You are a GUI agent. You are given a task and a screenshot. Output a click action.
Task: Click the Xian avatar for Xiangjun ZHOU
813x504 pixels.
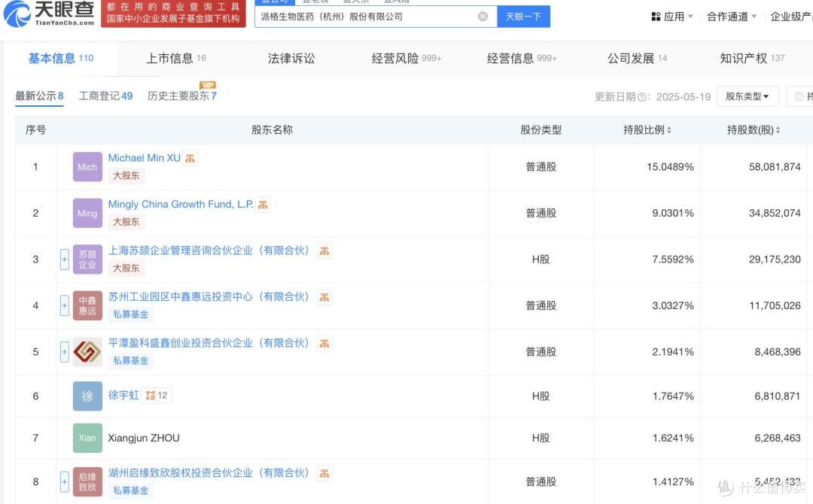[87, 439]
